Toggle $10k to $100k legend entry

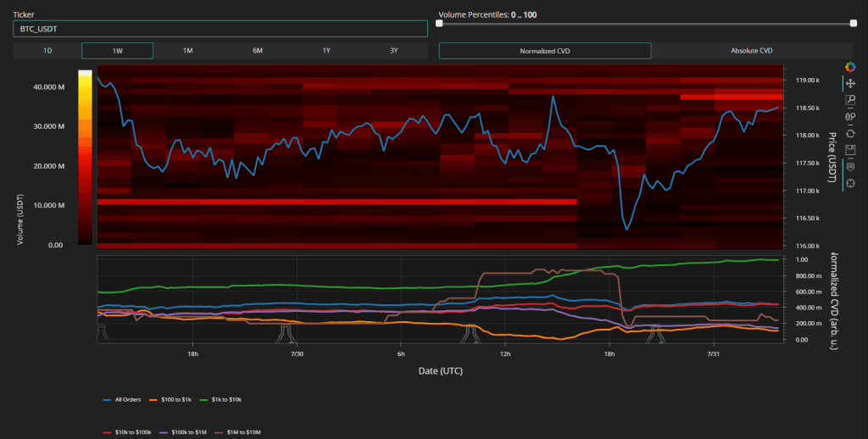127,432
